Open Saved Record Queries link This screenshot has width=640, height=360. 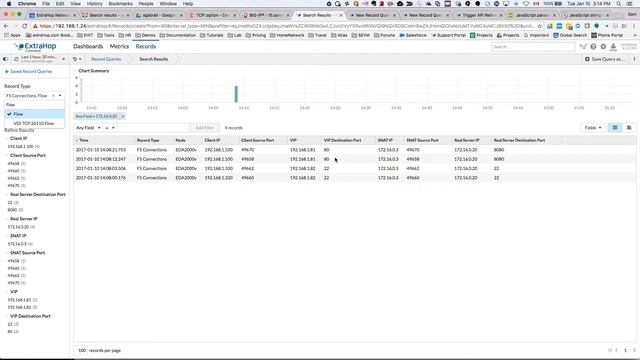(x=29, y=71)
